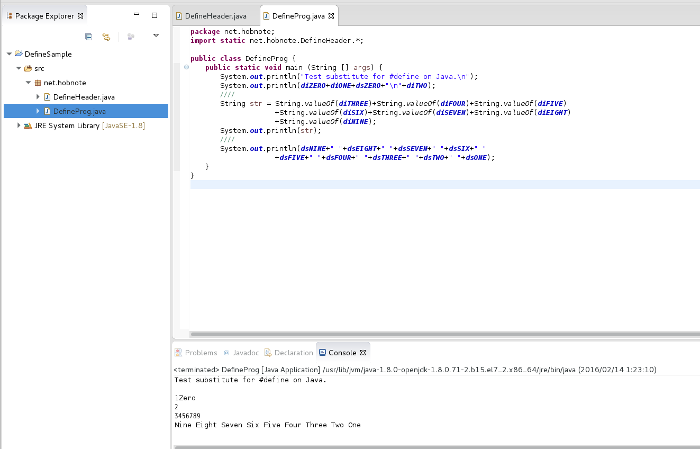
Task: Expand DefineProg.java in tree
Action: pos(38,111)
